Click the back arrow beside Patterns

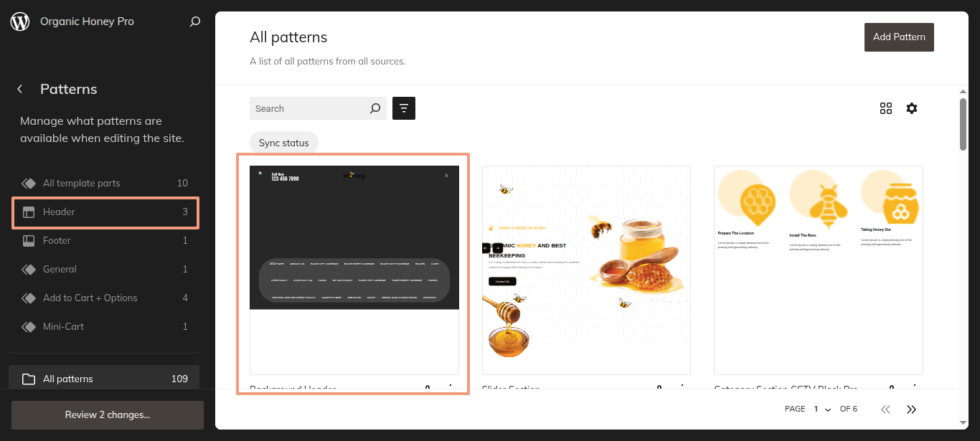[x=20, y=89]
